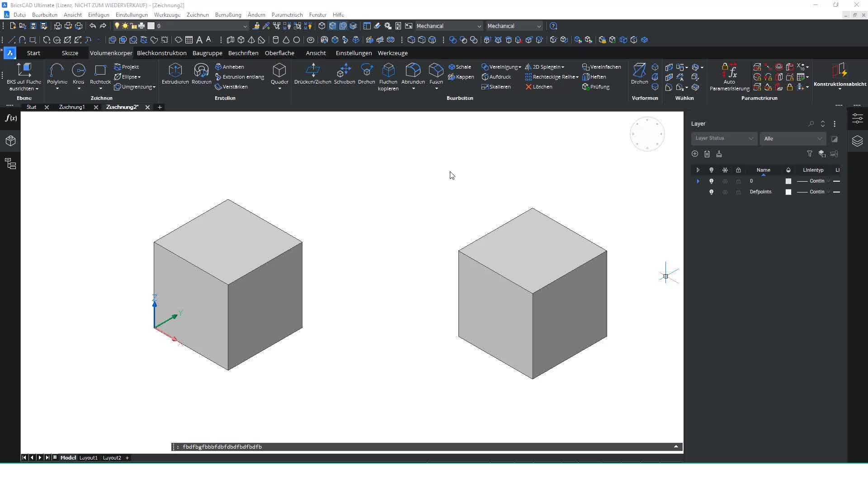The image size is (868, 488).
Task: Click the Löschen button
Action: coord(538,87)
